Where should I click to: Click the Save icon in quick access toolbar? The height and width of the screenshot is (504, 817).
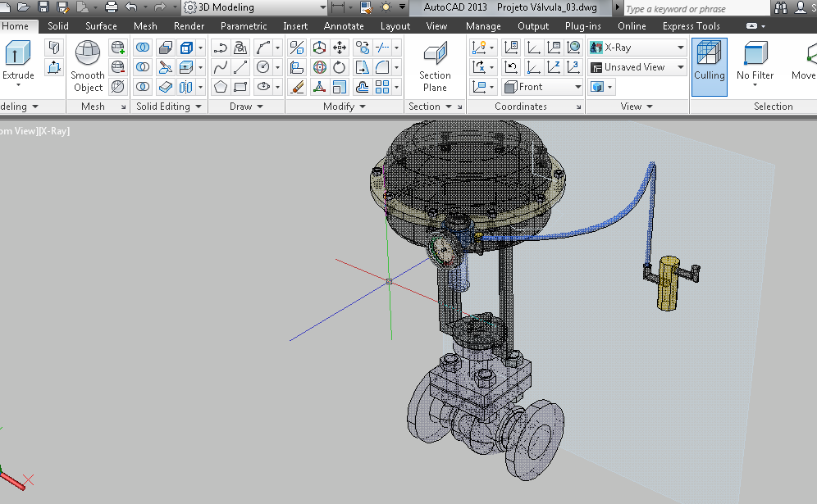point(44,7)
